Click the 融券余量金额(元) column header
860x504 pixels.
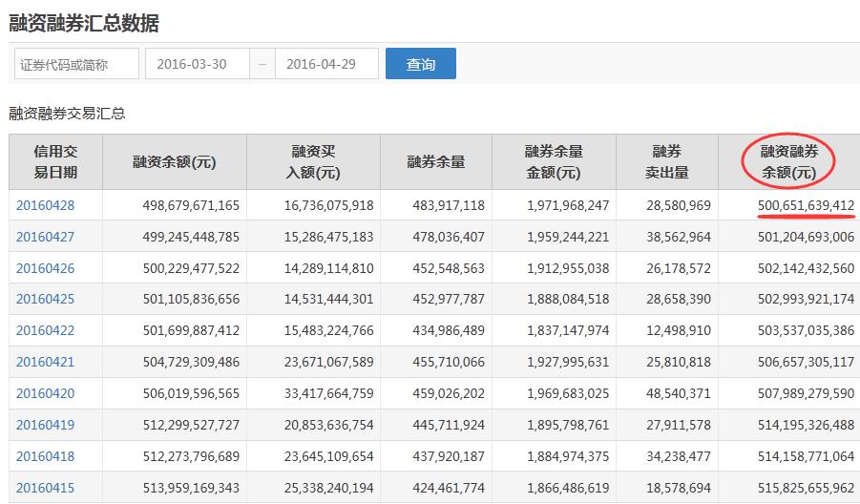[x=554, y=162]
